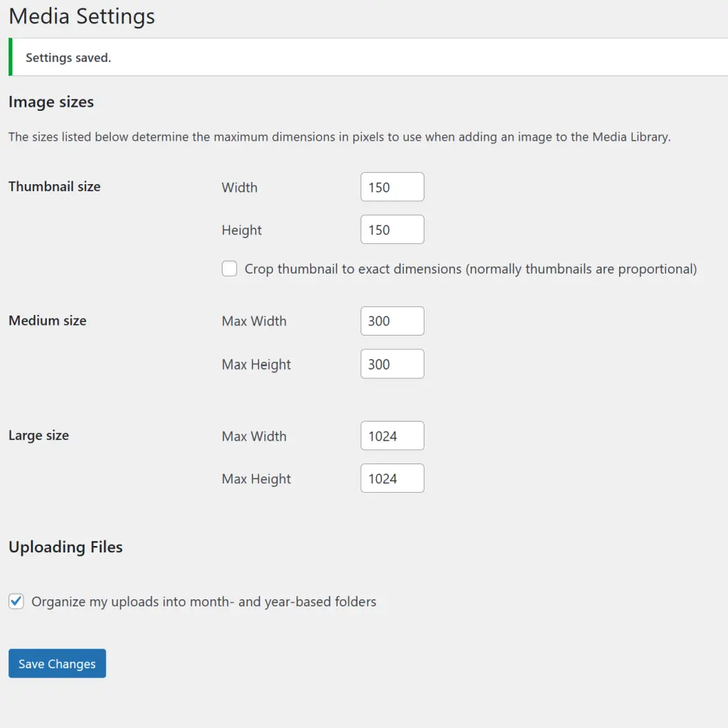The width and height of the screenshot is (728, 728).
Task: Click the 'Settings saved.' notice text
Action: pyautogui.click(x=68, y=58)
